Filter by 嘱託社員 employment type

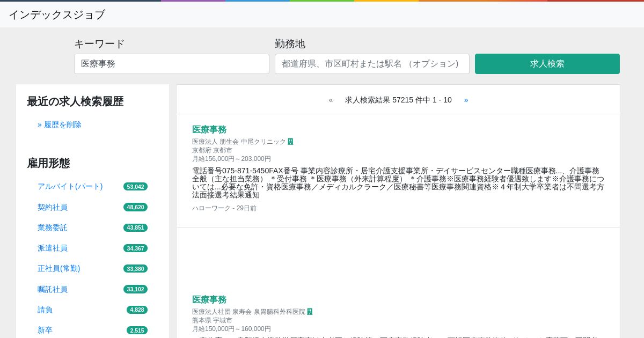tap(53, 289)
